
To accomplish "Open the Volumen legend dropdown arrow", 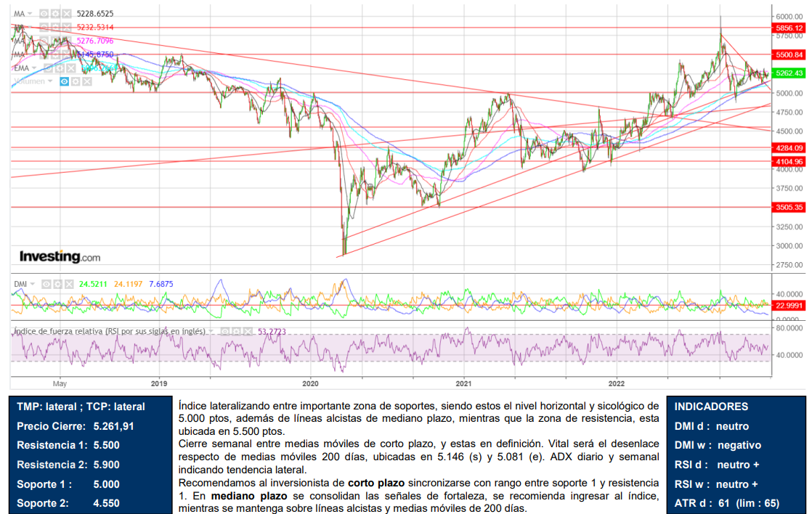I will (x=51, y=81).
